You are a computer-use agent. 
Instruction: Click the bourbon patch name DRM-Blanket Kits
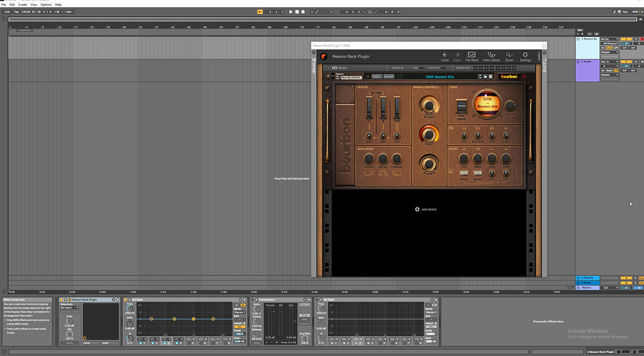coord(440,77)
